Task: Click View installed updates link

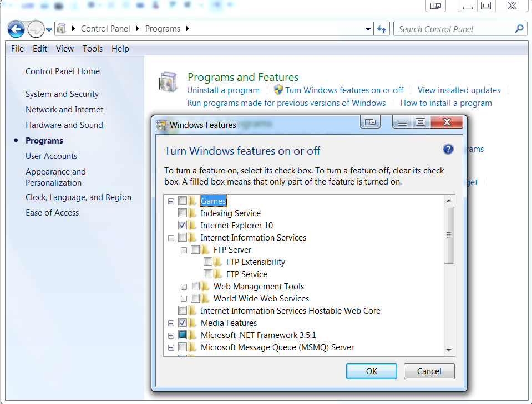Action: 459,90
